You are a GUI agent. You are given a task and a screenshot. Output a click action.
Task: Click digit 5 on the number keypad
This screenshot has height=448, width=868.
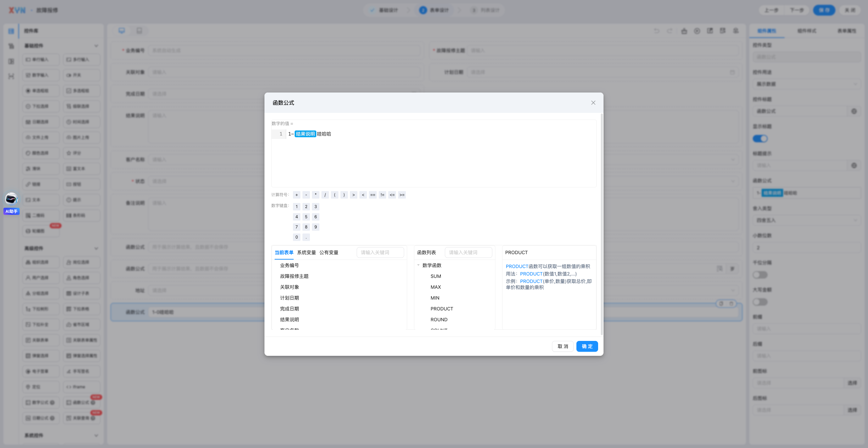click(306, 217)
